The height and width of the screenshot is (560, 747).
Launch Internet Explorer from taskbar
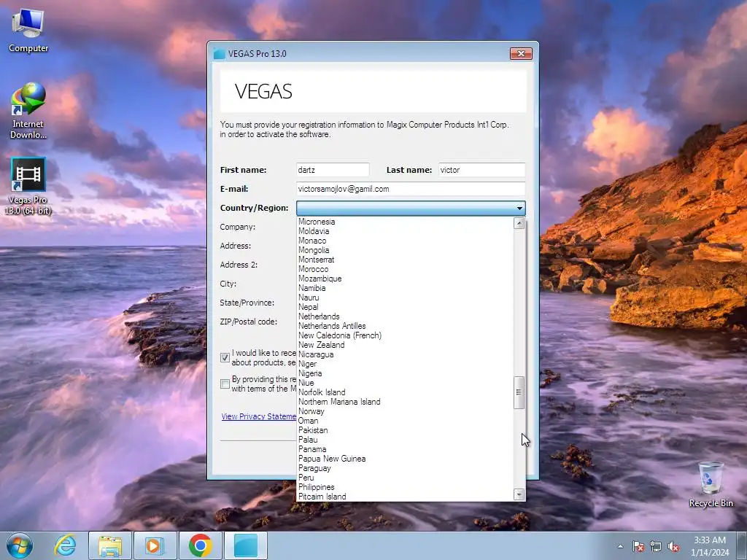pyautogui.click(x=65, y=545)
